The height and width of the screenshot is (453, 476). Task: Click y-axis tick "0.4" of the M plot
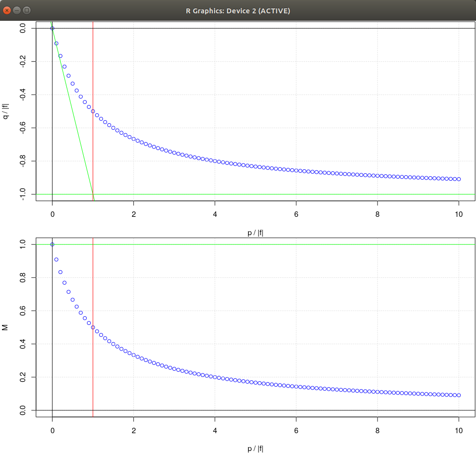tap(23, 344)
